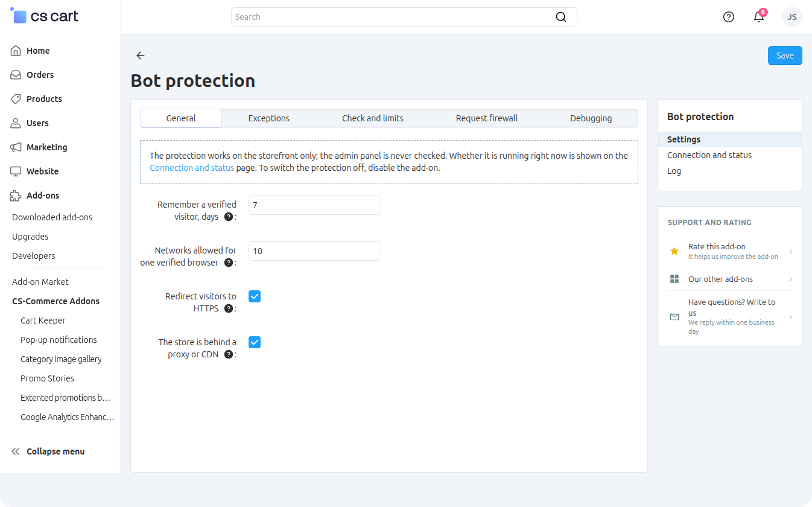Uncheck Redirect visitors to HTTPS

(255, 296)
